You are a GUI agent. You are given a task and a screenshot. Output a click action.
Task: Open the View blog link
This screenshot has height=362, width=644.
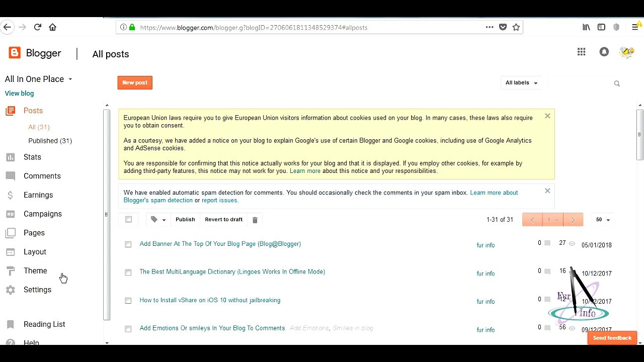pos(19,94)
